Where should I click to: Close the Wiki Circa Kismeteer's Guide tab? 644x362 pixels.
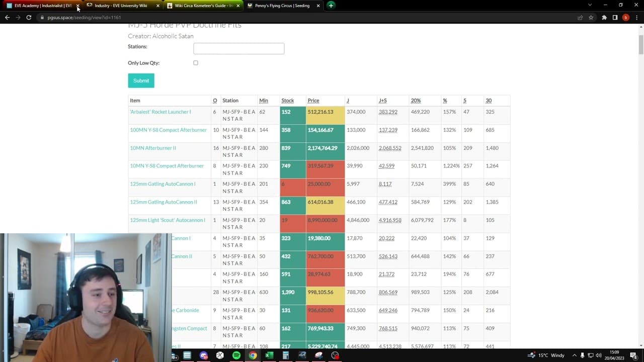pos(238,6)
